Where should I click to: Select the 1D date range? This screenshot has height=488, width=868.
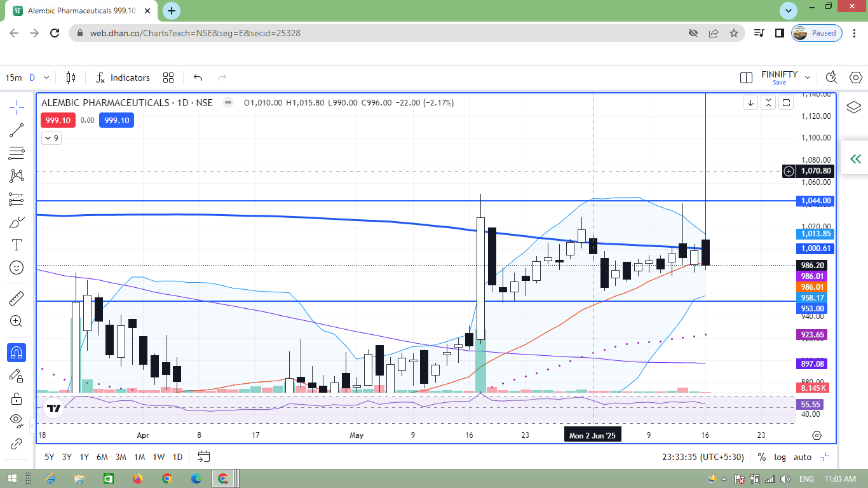click(177, 457)
